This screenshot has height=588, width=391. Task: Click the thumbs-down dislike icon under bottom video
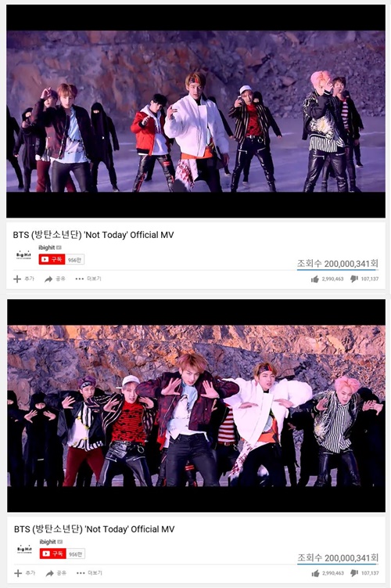(355, 573)
